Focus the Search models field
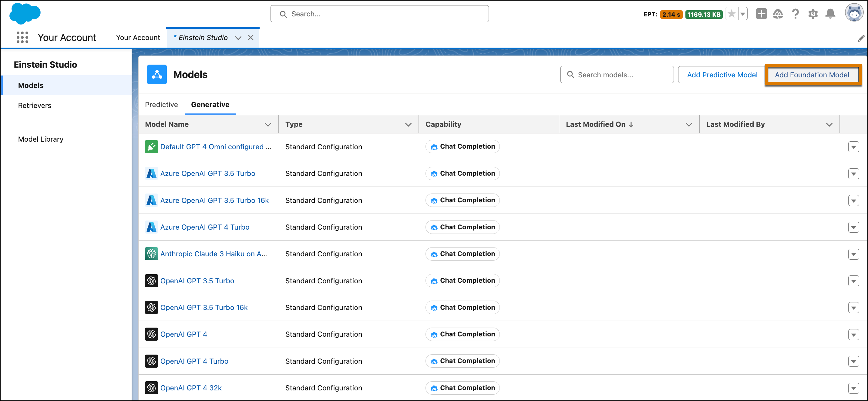 coord(617,75)
